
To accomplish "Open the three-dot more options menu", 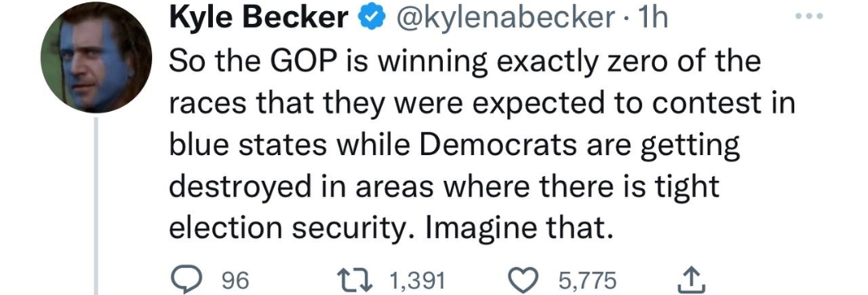I will (x=809, y=17).
